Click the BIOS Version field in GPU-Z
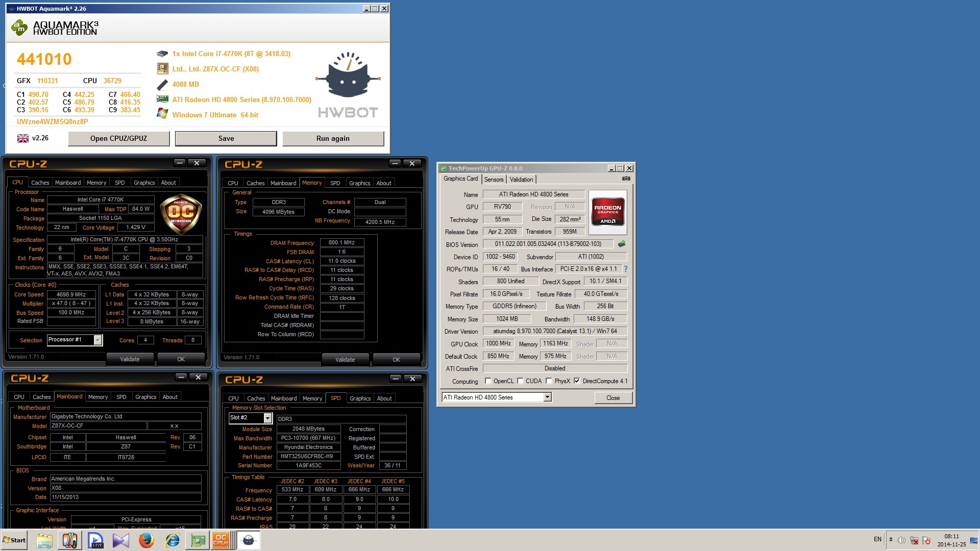The width and height of the screenshot is (980, 551). click(x=548, y=244)
